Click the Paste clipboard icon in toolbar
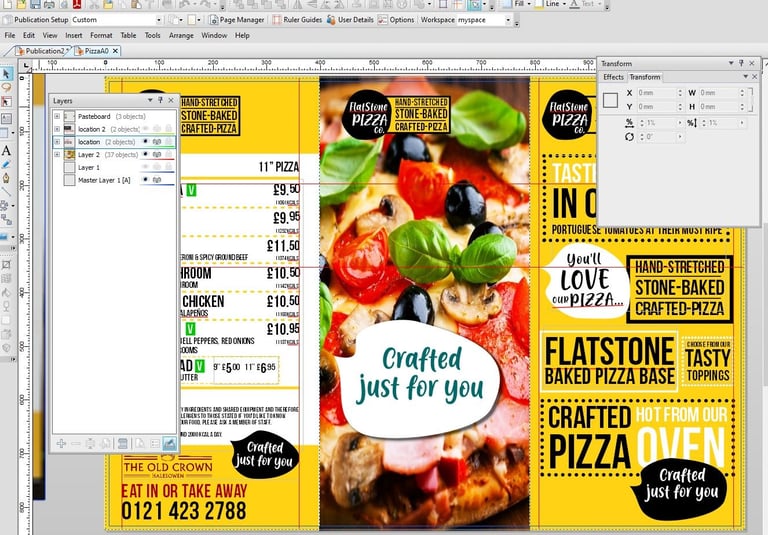Screen dimensions: 768x535 click(x=136, y=4)
